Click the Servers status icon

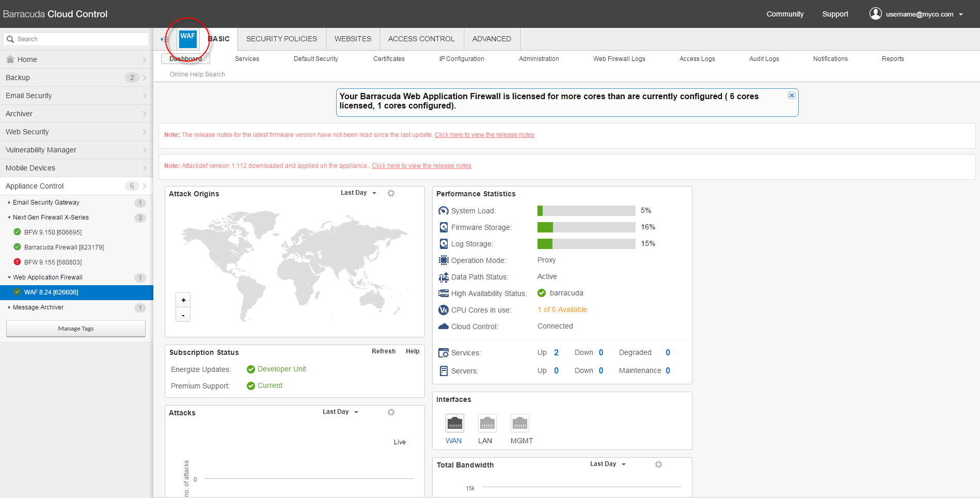444,371
